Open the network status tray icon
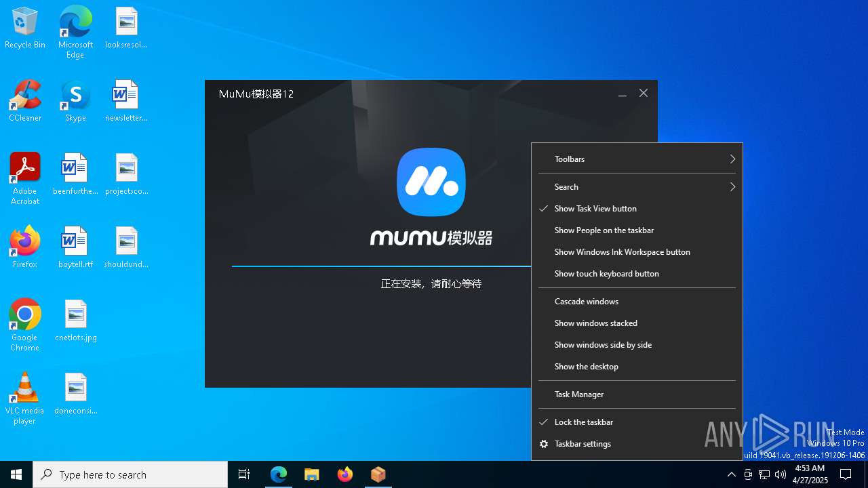 (764, 474)
